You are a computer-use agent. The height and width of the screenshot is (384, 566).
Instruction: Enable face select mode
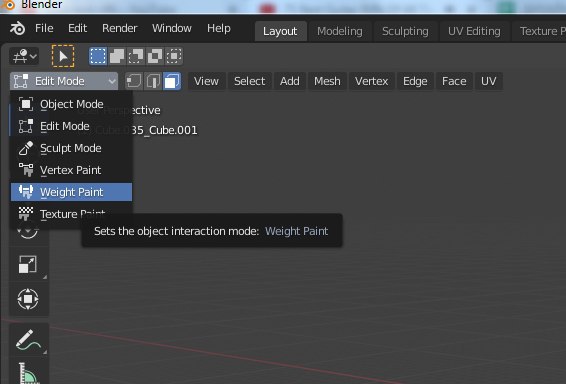[172, 81]
